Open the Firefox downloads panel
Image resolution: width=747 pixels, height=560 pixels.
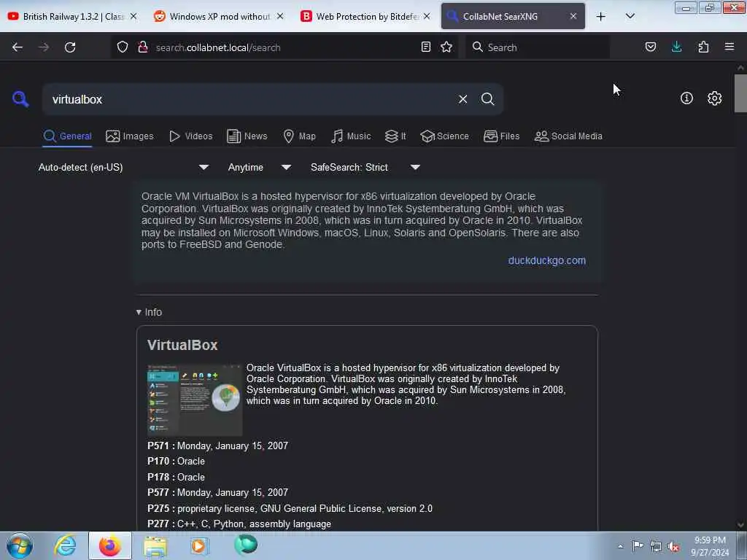tap(676, 47)
